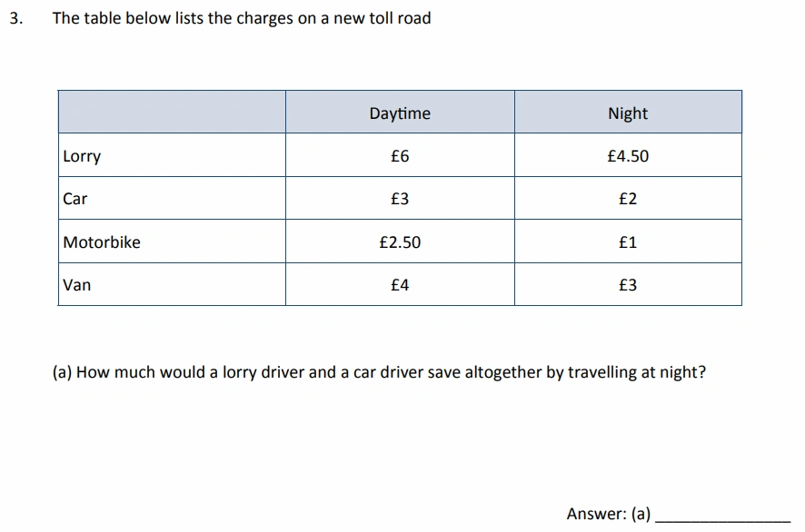Click the Daytime column header

point(400,113)
